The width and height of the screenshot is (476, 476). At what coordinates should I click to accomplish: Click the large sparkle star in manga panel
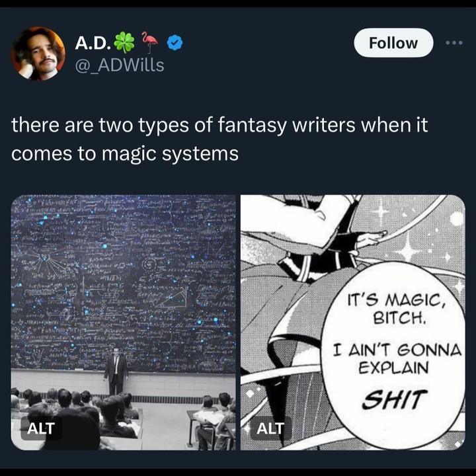click(408, 247)
